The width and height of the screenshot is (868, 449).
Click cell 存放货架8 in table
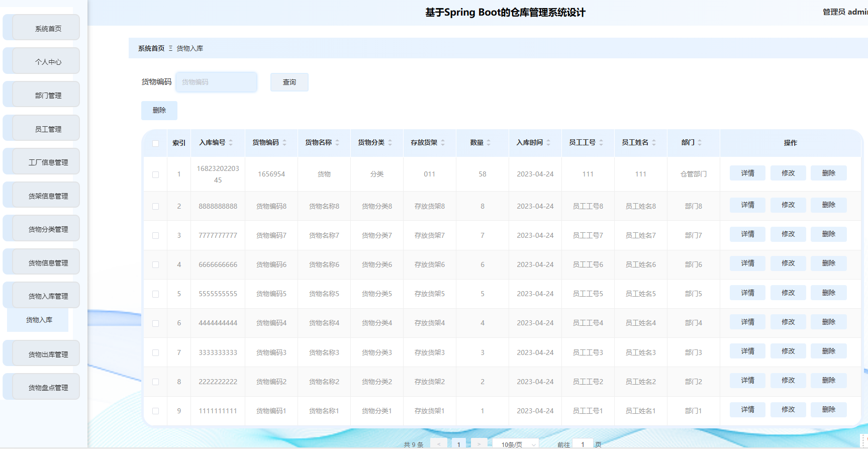pyautogui.click(x=430, y=206)
